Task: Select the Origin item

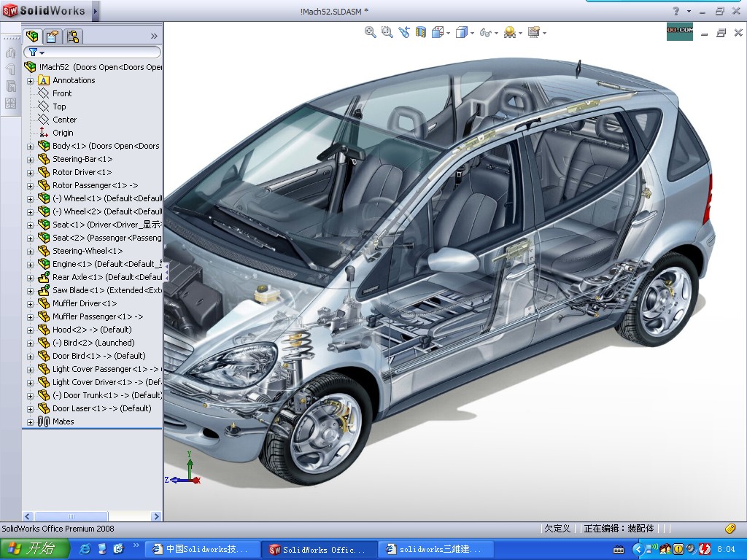Action: tap(63, 133)
